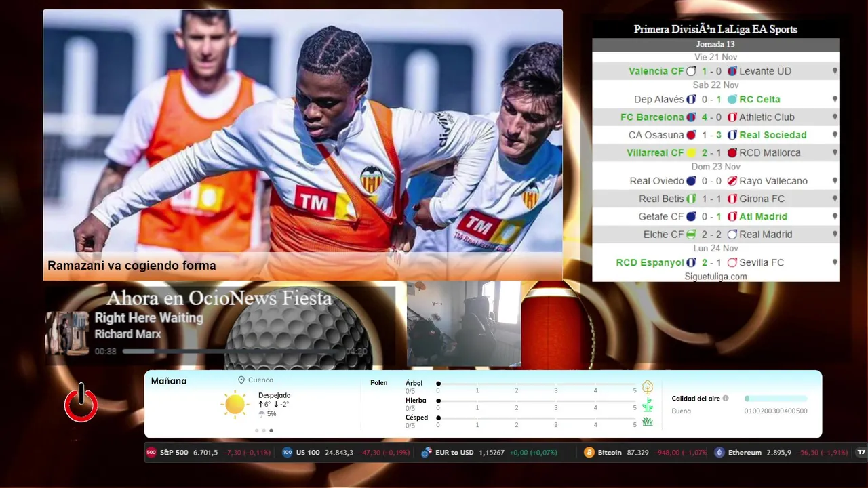Click the Ethereum price 2.895,9
Image resolution: width=868 pixels, height=488 pixels.
pyautogui.click(x=779, y=452)
